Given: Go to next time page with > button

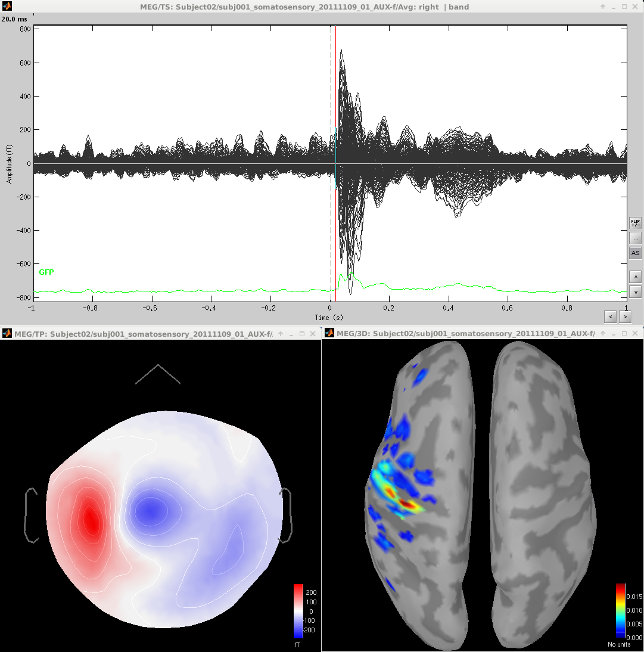Looking at the screenshot, I should [625, 316].
